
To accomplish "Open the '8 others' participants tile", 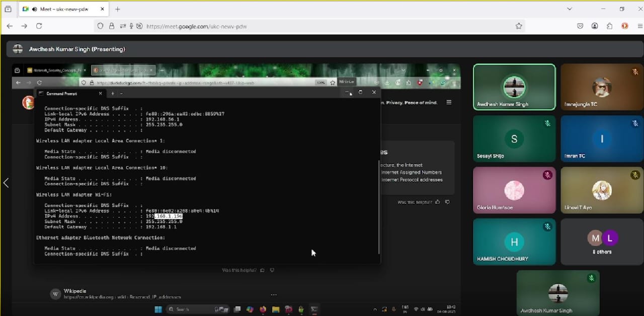I will [x=602, y=242].
